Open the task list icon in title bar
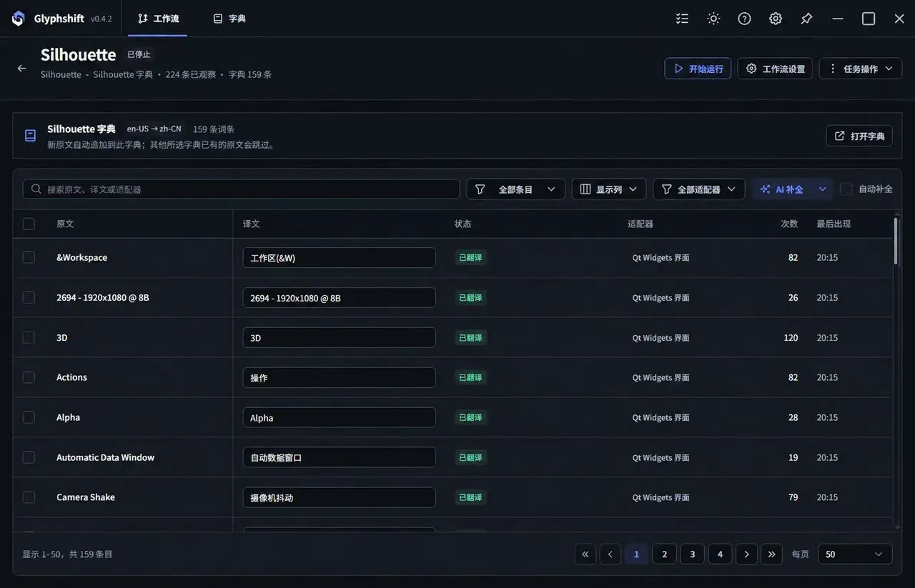The height and width of the screenshot is (588, 915). click(x=682, y=19)
